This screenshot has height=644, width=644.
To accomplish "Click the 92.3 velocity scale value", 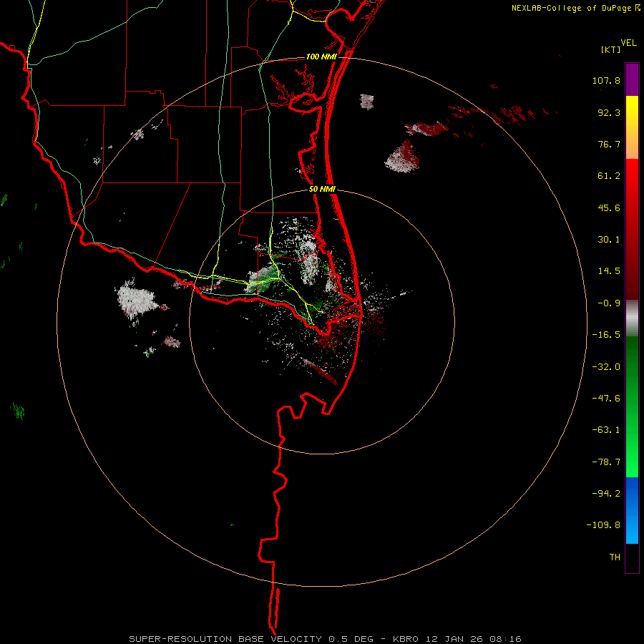I will 609,112.
